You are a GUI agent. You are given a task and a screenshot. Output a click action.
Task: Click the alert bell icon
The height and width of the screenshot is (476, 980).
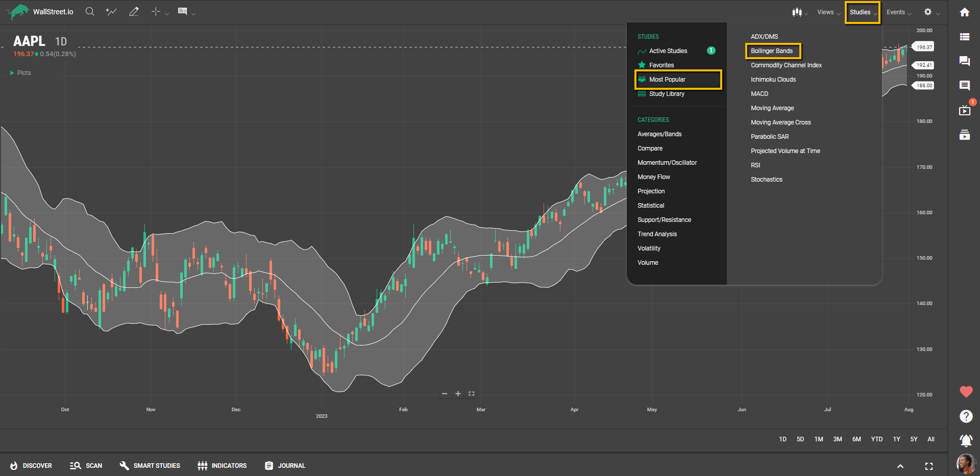click(x=966, y=440)
